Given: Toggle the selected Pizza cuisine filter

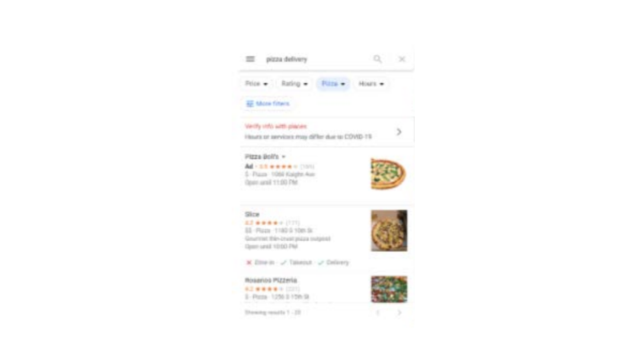Looking at the screenshot, I should coord(333,84).
